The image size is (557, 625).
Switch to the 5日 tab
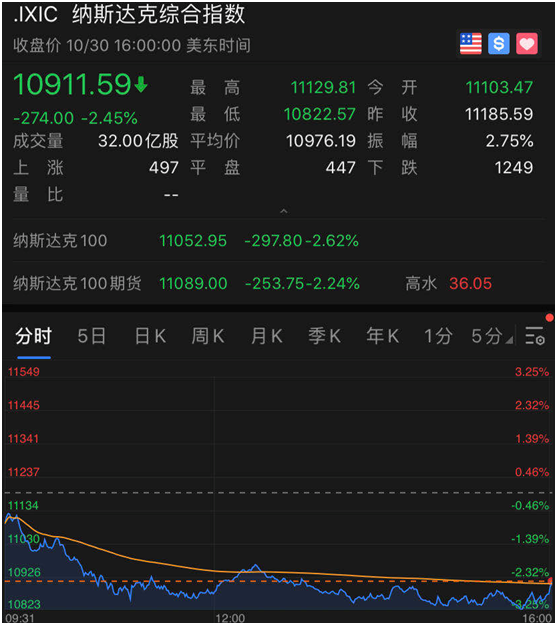pos(92,336)
